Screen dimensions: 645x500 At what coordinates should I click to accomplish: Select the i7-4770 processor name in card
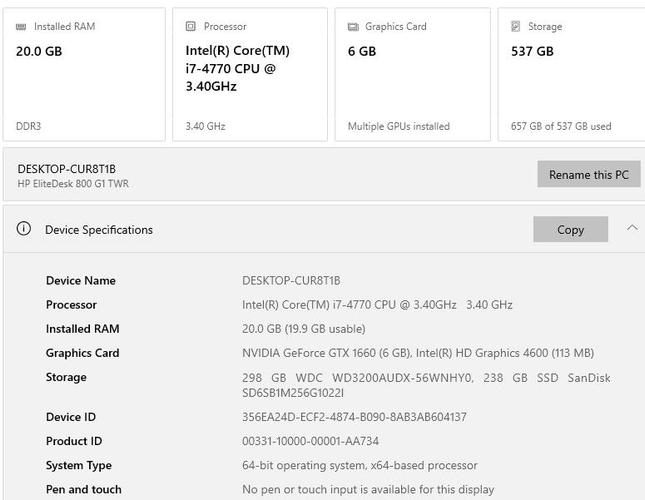click(x=238, y=68)
